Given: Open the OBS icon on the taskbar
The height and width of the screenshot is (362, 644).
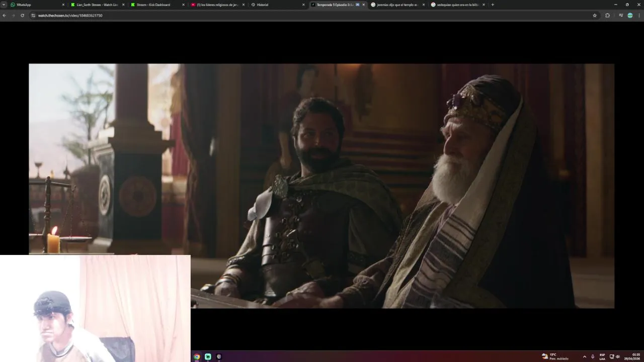Looking at the screenshot, I should click(x=219, y=356).
